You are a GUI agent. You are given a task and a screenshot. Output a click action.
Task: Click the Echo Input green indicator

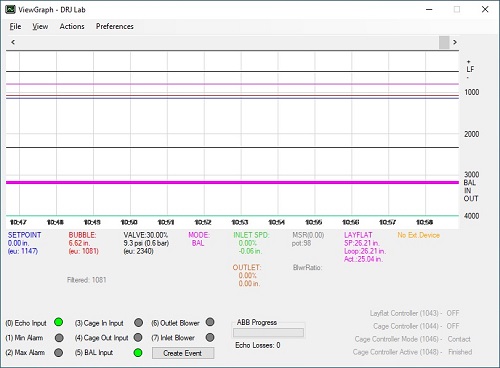click(59, 322)
